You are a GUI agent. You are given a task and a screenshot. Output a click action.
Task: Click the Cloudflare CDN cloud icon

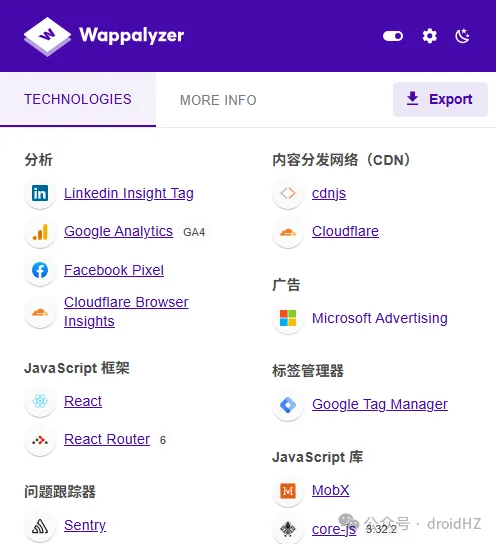tap(288, 232)
